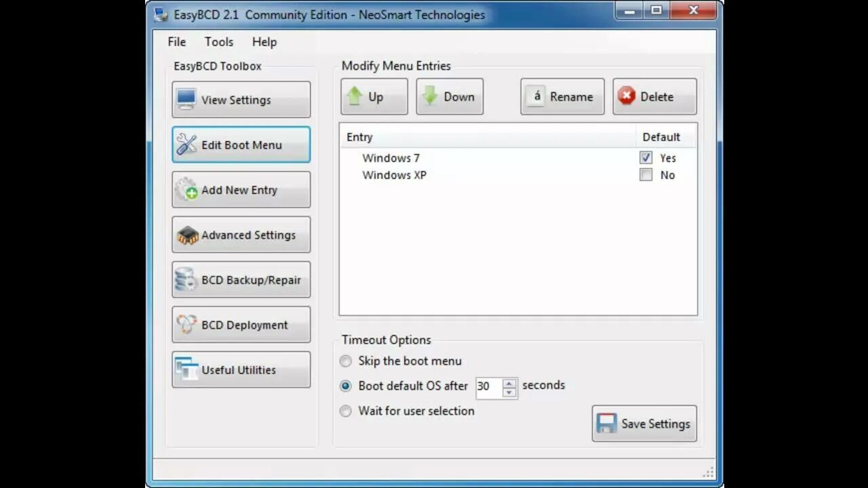Maximize the EasyBCD window
Image resolution: width=868 pixels, height=488 pixels.
pyautogui.click(x=656, y=10)
